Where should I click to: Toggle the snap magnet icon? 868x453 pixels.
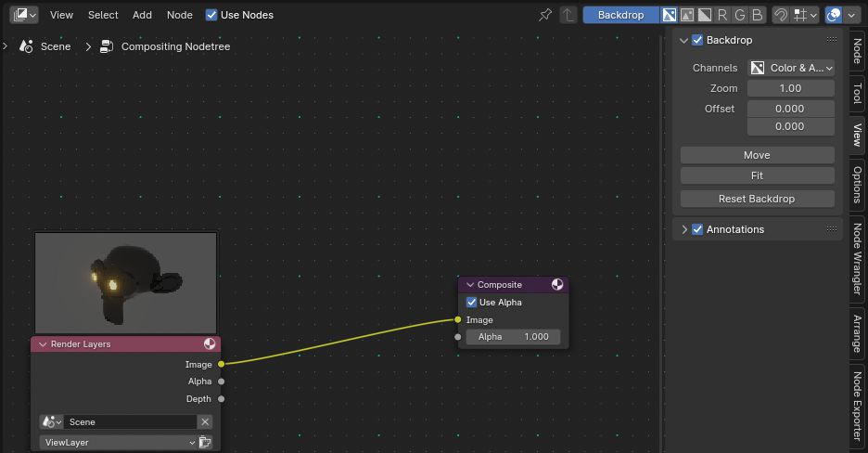tap(782, 15)
